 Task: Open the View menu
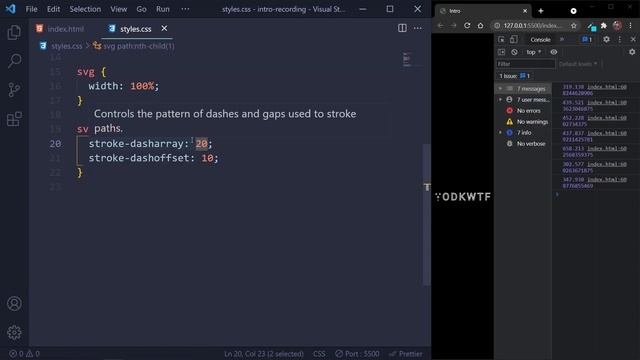(x=118, y=9)
